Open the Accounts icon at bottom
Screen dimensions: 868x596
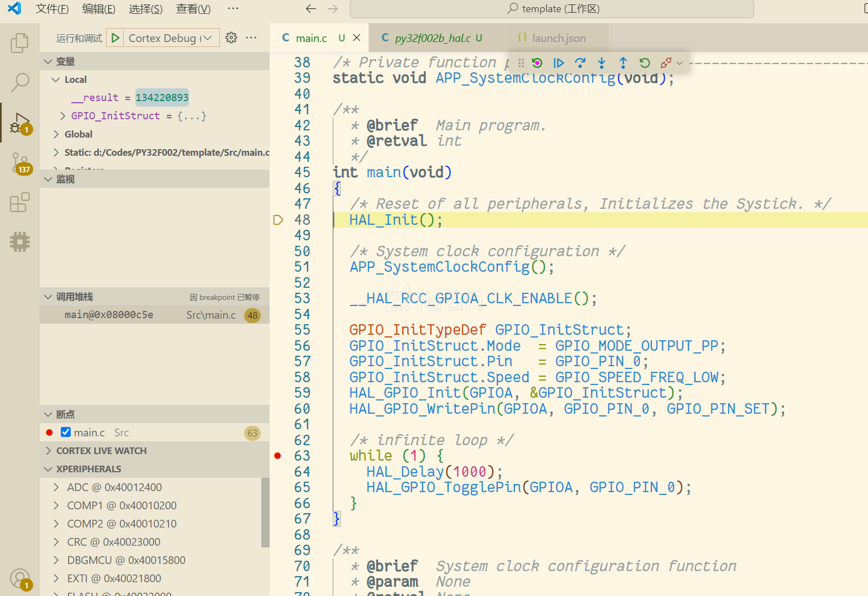click(20, 579)
